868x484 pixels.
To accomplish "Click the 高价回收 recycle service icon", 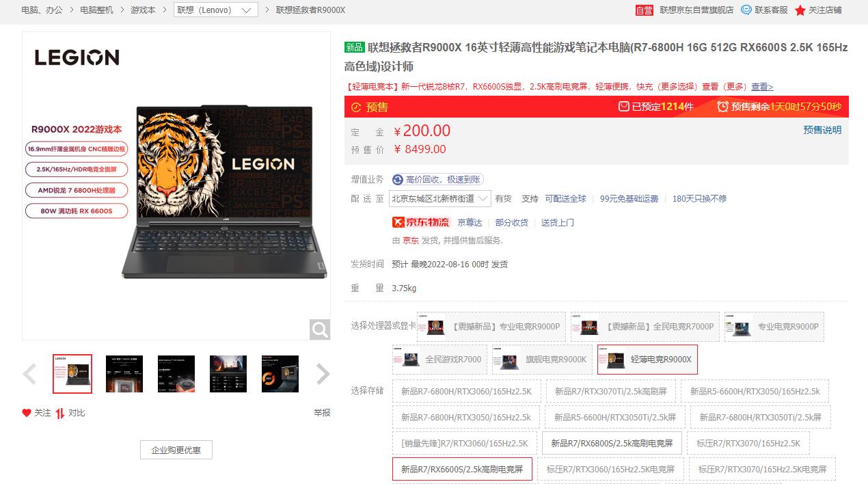I will click(x=398, y=180).
